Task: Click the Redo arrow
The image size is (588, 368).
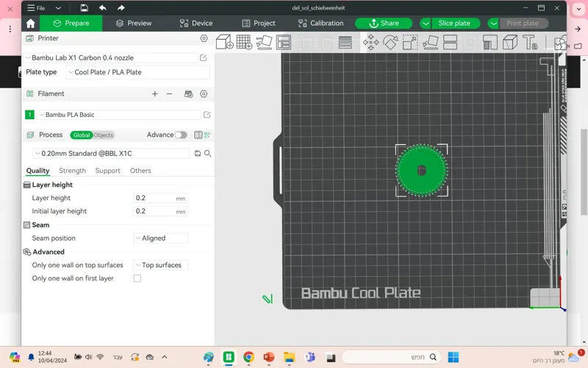Action: pyautogui.click(x=121, y=8)
